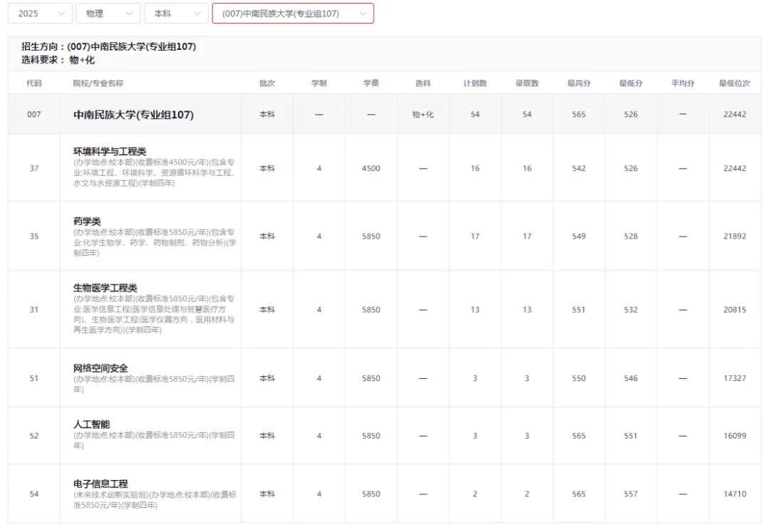
Task: Select the 中南民族大学(专业组107) row title
Action: [x=133, y=115]
